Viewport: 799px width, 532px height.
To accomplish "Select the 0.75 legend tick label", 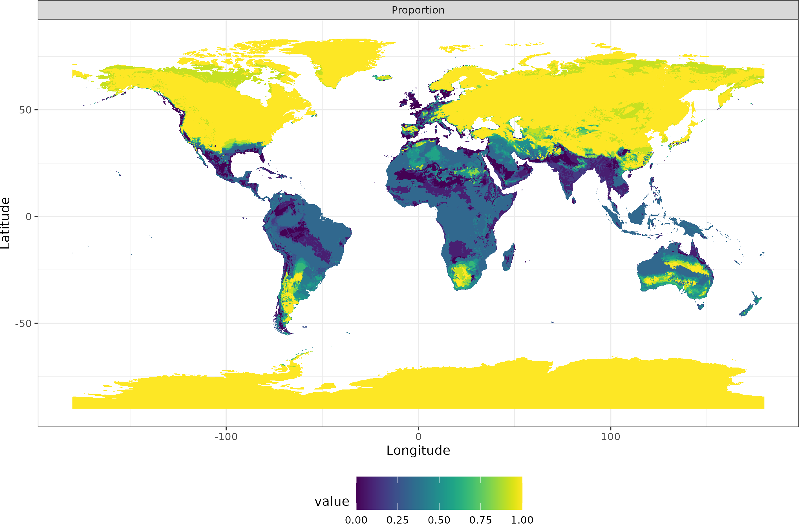I will coord(482,520).
